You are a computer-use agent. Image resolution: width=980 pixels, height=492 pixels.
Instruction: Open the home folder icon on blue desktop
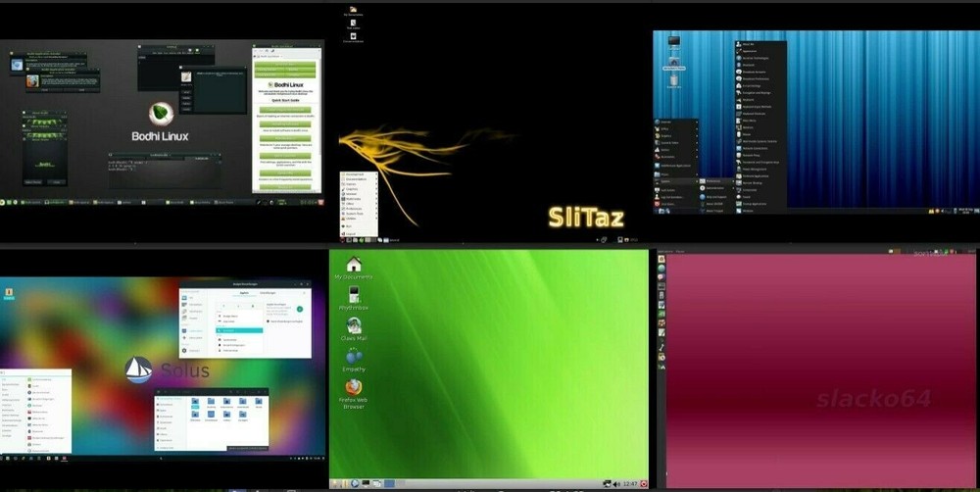click(x=674, y=63)
